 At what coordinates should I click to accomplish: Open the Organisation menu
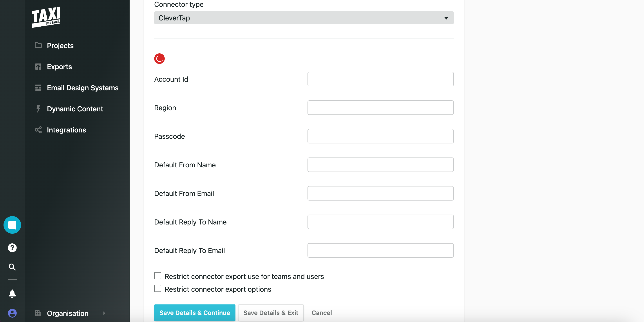[x=67, y=313]
